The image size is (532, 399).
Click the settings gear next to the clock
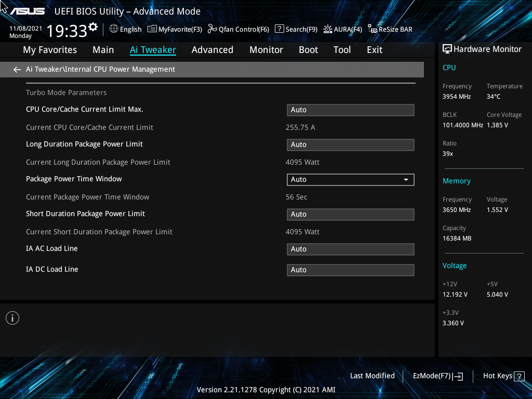93,27
